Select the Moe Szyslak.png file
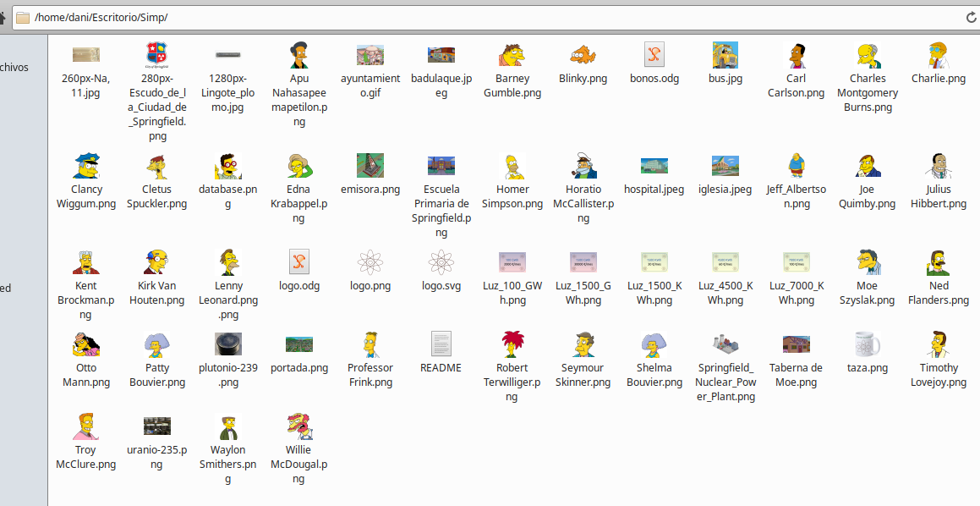The image size is (980, 506). coord(868,262)
